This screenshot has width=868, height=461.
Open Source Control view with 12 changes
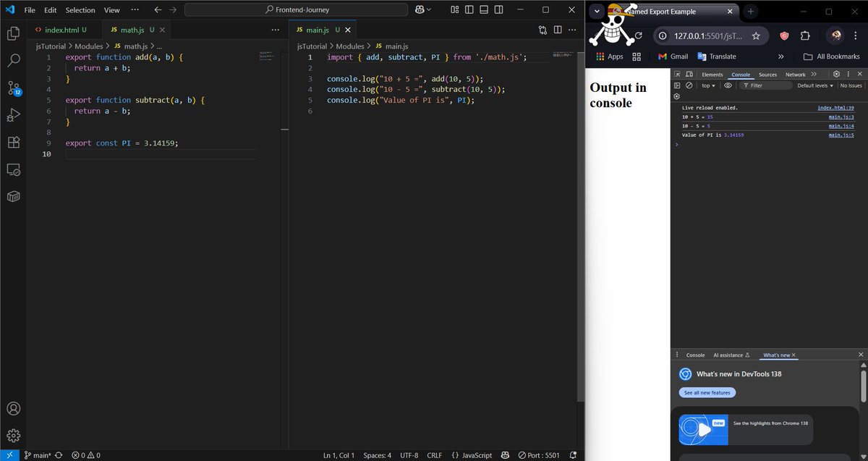pyautogui.click(x=14, y=88)
